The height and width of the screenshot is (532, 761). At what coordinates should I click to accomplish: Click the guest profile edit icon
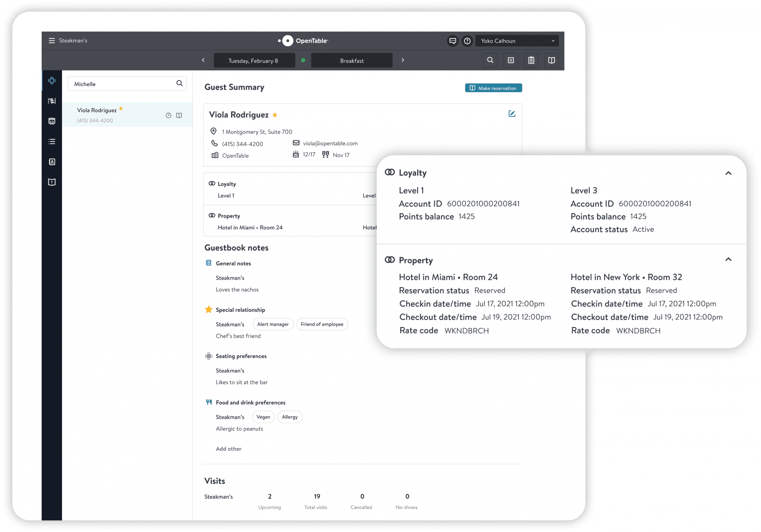pos(512,114)
